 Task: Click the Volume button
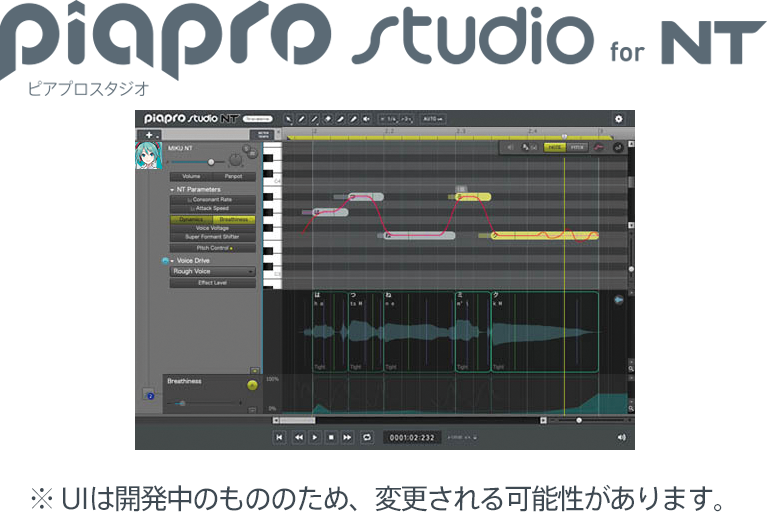191,176
